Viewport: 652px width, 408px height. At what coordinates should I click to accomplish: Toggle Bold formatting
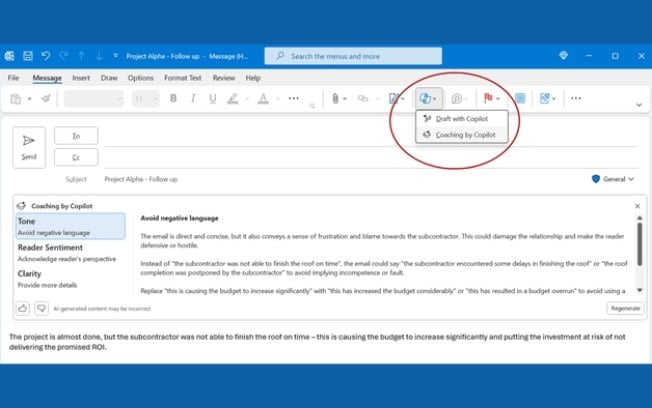tap(173, 98)
